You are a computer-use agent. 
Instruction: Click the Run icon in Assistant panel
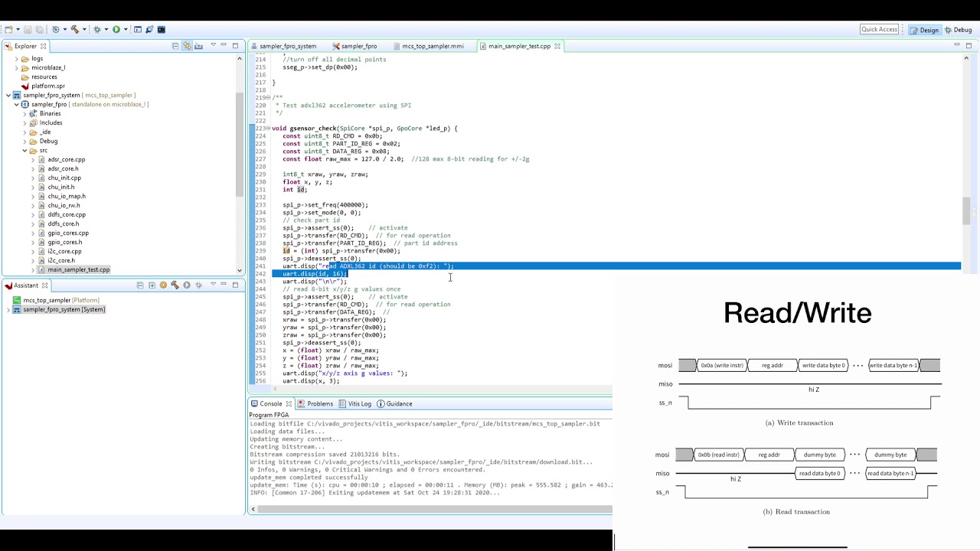186,285
